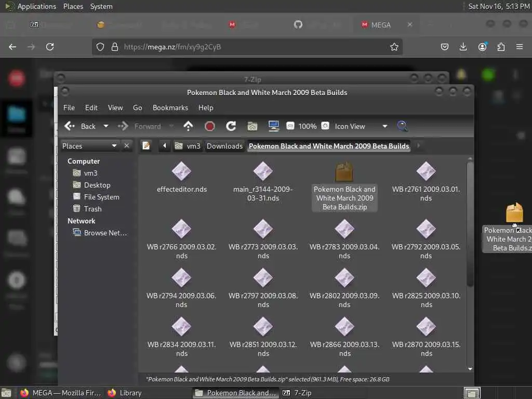Select WB r2794 2009.03.06.nds icon
The height and width of the screenshot is (399, 532).
coord(181,277)
